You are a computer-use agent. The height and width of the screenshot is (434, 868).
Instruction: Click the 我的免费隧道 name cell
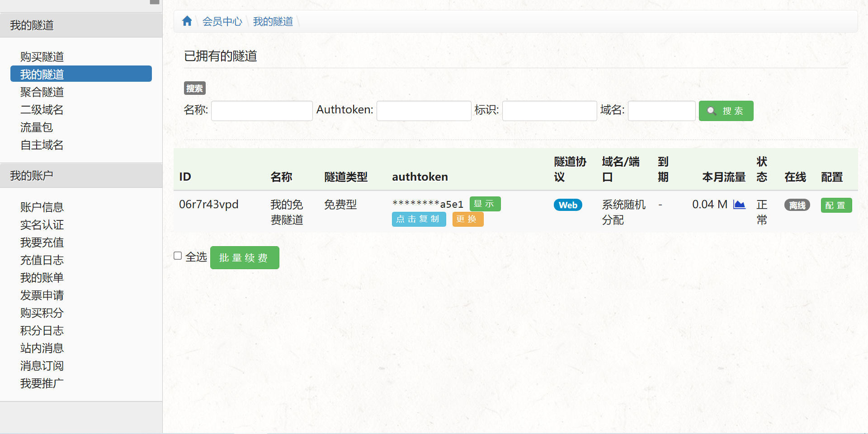pyautogui.click(x=287, y=212)
